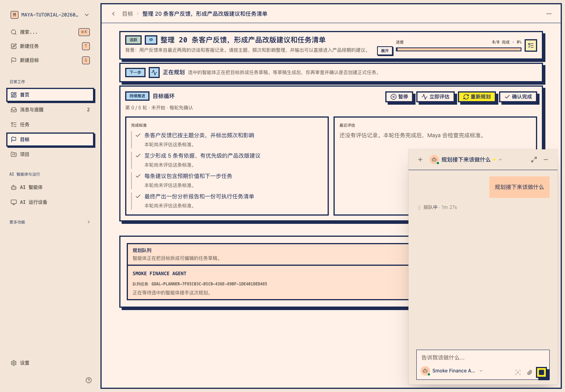Click the AI 运行设备 monitor icon
Image resolution: width=565 pixels, height=392 pixels.
(x=14, y=202)
